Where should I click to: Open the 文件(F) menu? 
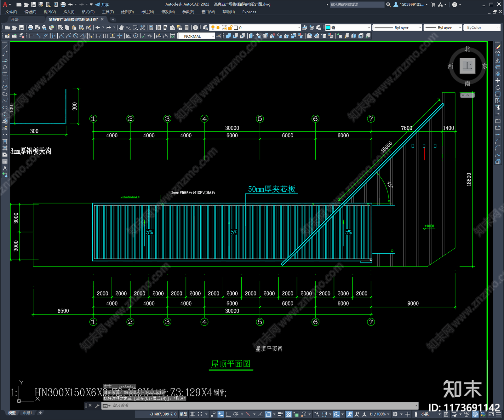11,12
